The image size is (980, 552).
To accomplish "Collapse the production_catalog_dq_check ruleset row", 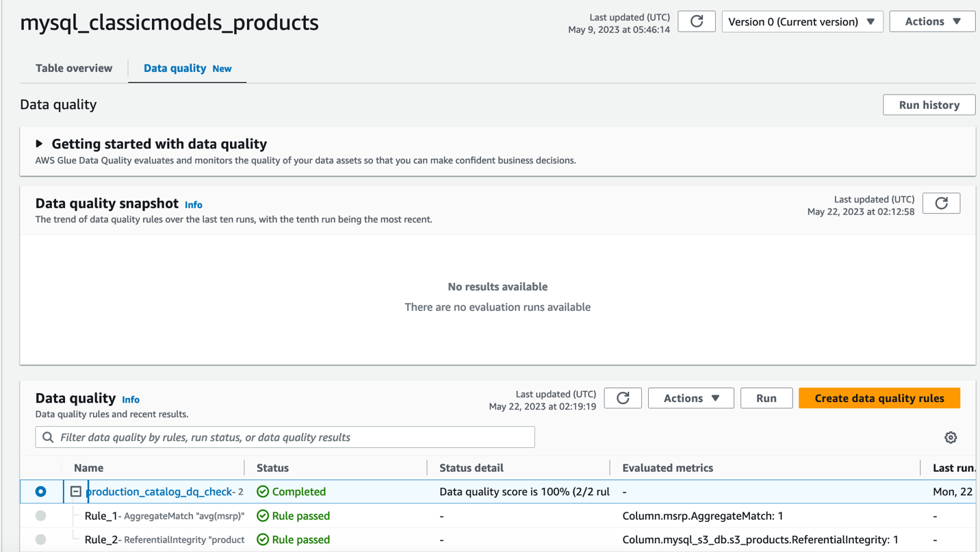I will pyautogui.click(x=76, y=492).
